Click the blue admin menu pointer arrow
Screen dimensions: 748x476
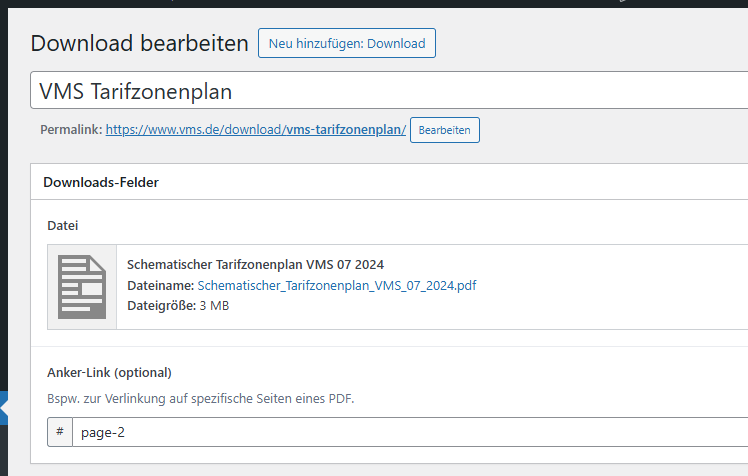click(x=4, y=409)
